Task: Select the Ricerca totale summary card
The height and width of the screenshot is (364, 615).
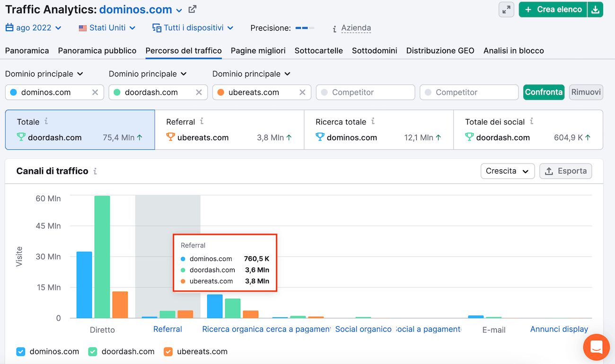Action: coord(379,130)
